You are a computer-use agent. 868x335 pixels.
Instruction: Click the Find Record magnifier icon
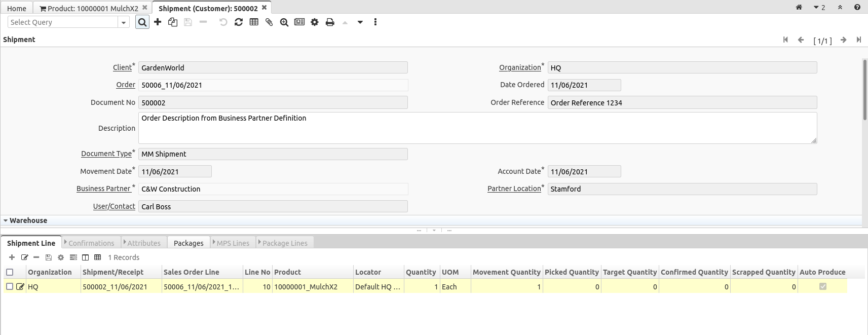pos(142,22)
